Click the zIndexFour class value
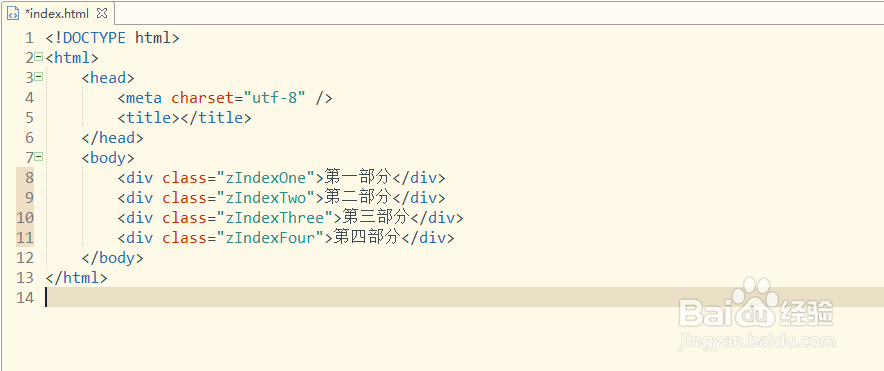Image resolution: width=884 pixels, height=371 pixels. tap(270, 238)
